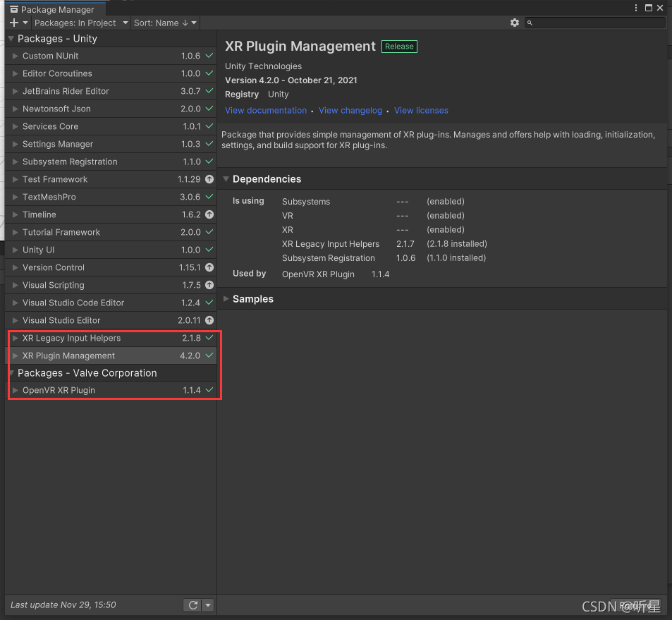Click Visual Scripting update arrow icon

[209, 285]
